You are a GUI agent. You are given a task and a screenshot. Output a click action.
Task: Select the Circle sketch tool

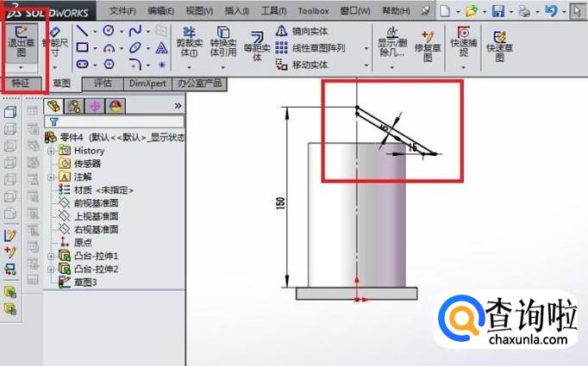[x=109, y=31]
